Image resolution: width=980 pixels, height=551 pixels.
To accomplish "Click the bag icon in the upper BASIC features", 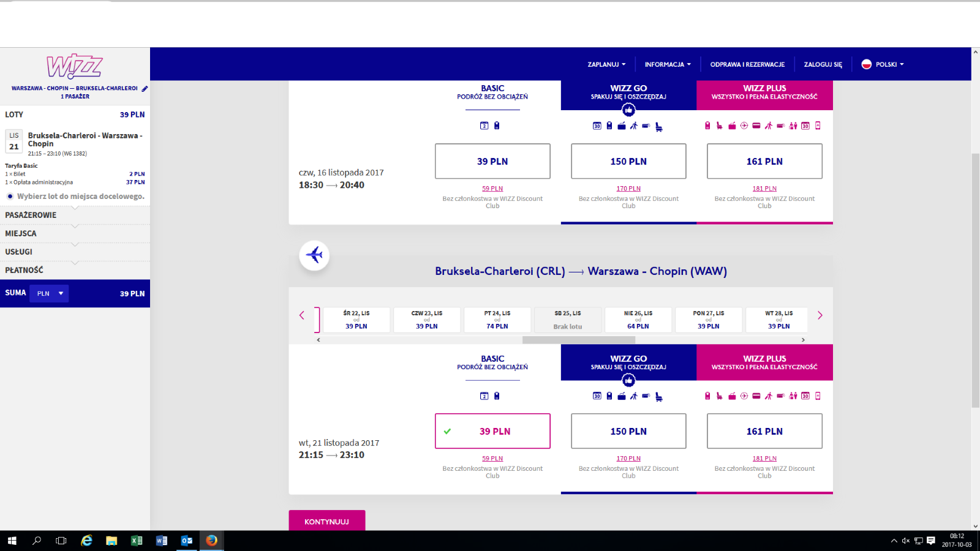I will pos(497,126).
